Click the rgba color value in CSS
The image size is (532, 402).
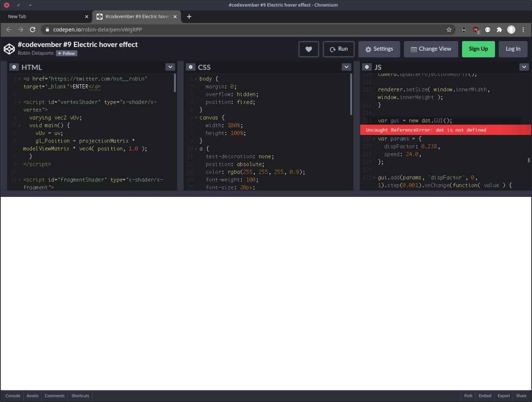(265, 172)
